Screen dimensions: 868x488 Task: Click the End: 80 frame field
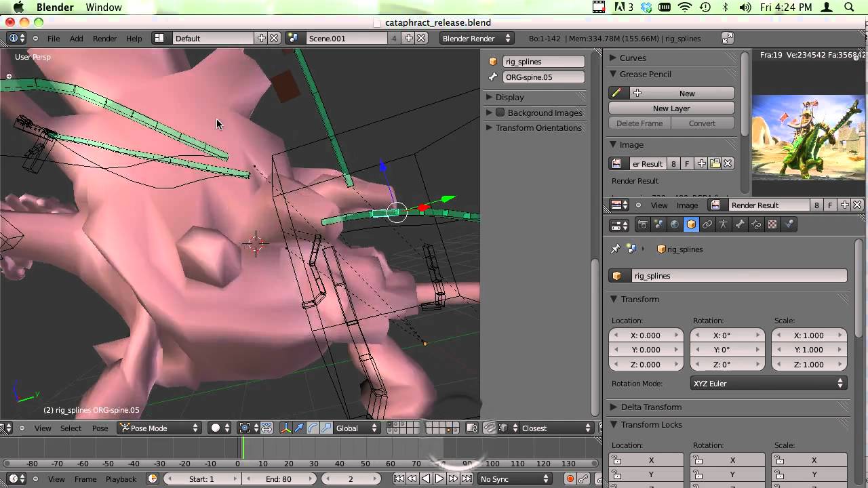(279, 479)
